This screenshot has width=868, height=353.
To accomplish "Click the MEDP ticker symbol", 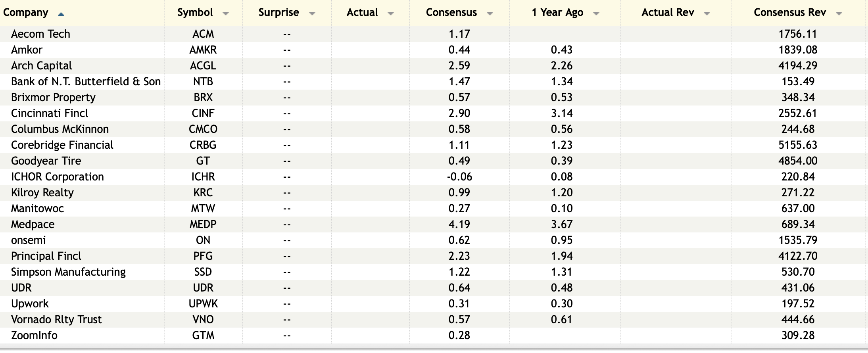I will point(203,224).
